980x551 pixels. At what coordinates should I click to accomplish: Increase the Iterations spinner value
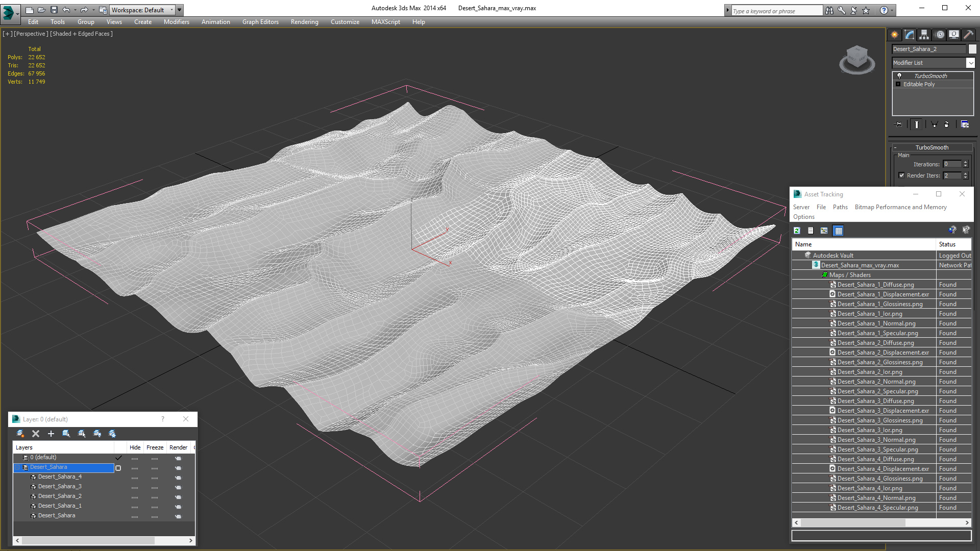point(965,162)
